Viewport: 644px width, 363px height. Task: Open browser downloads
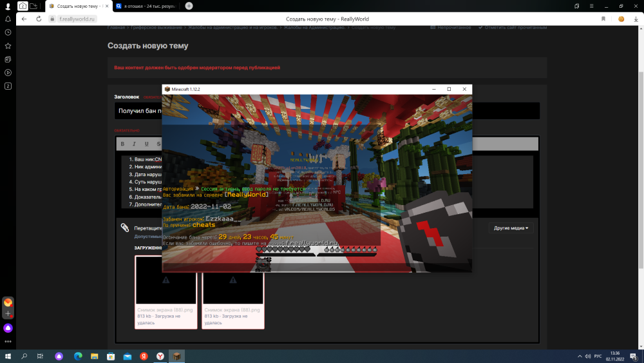[x=636, y=19]
